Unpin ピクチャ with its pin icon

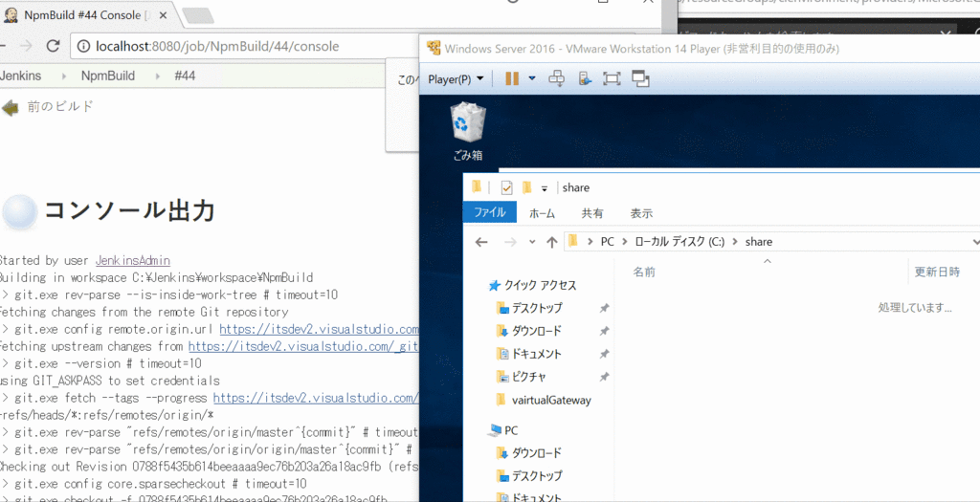604,377
